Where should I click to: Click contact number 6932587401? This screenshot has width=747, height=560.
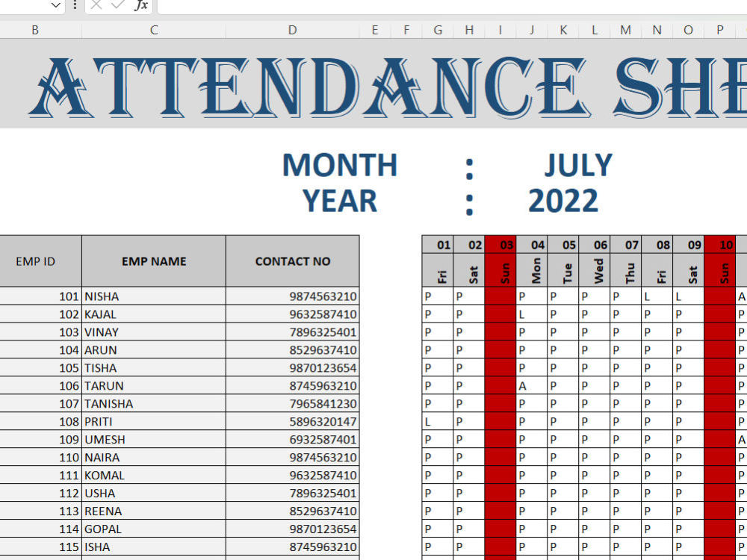point(293,439)
